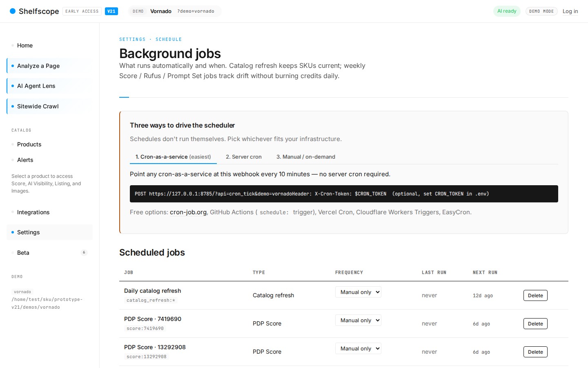
Task: Click the V21 version badge
Action: click(111, 11)
